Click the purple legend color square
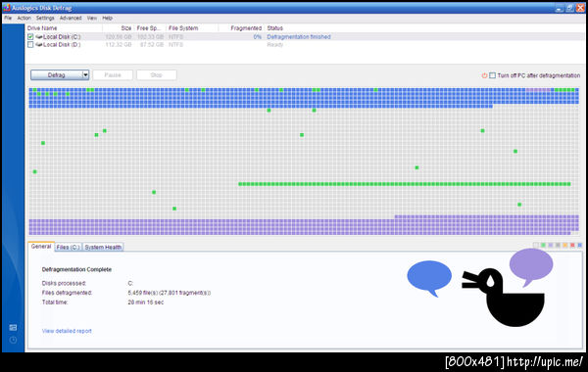The width and height of the screenshot is (588, 372). pos(551,245)
